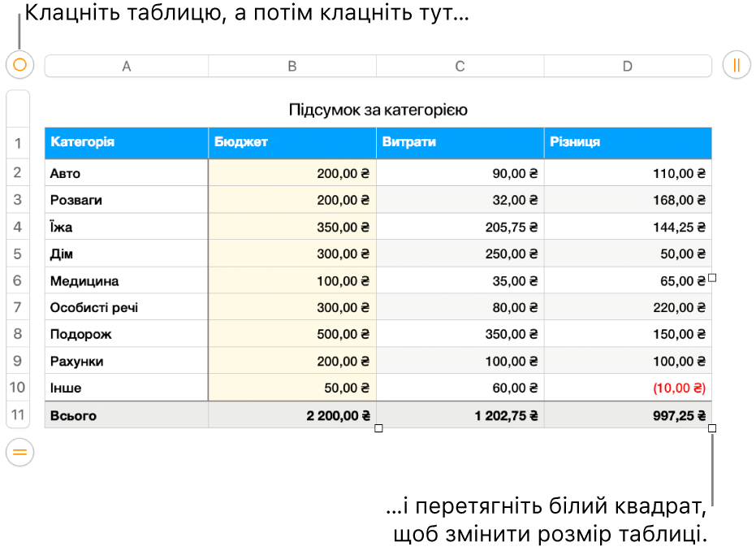Select the Розваги category cell
The image size is (756, 551).
click(x=127, y=200)
